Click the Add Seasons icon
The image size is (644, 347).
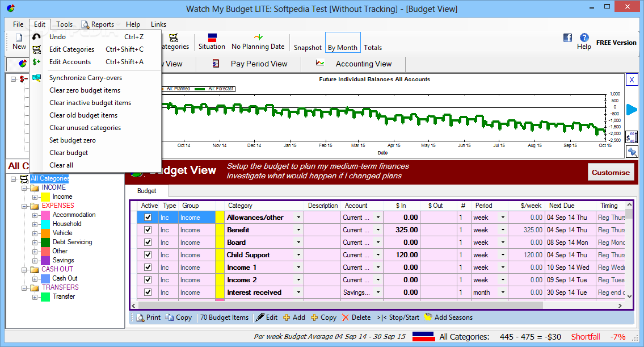pyautogui.click(x=428, y=317)
